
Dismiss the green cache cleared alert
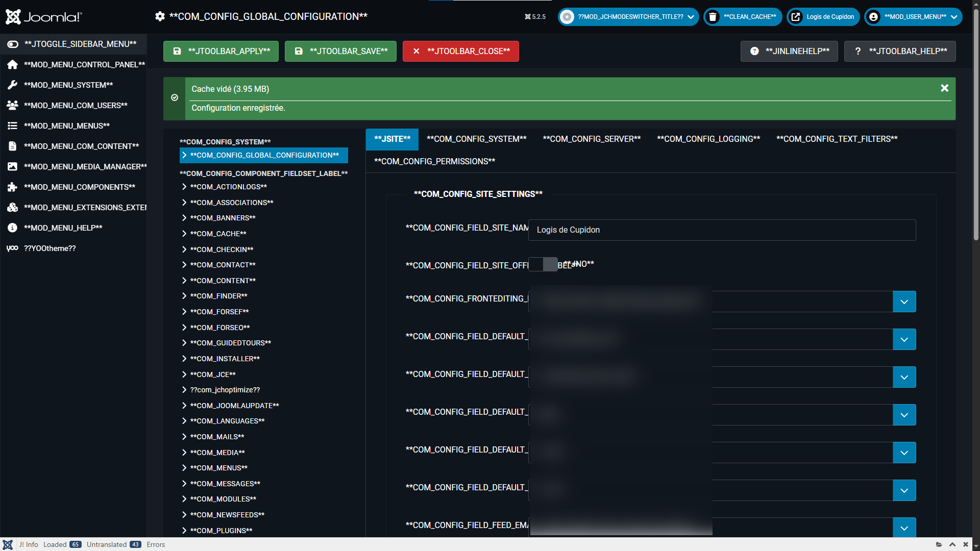point(944,88)
